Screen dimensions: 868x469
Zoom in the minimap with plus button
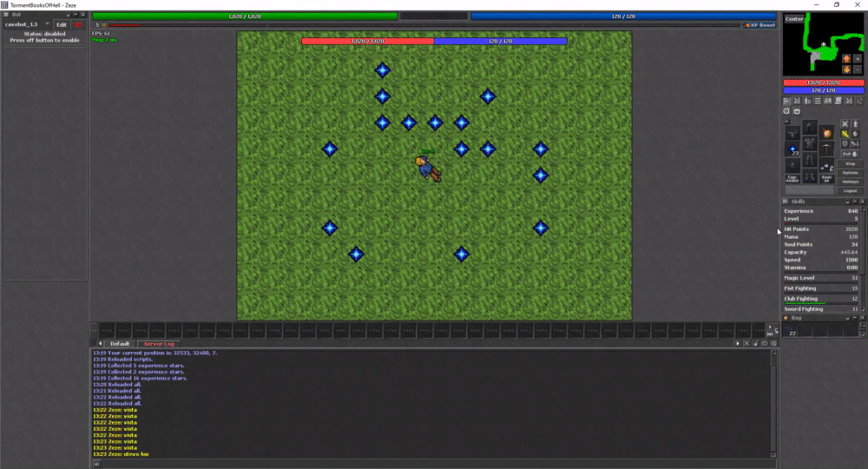(x=858, y=59)
